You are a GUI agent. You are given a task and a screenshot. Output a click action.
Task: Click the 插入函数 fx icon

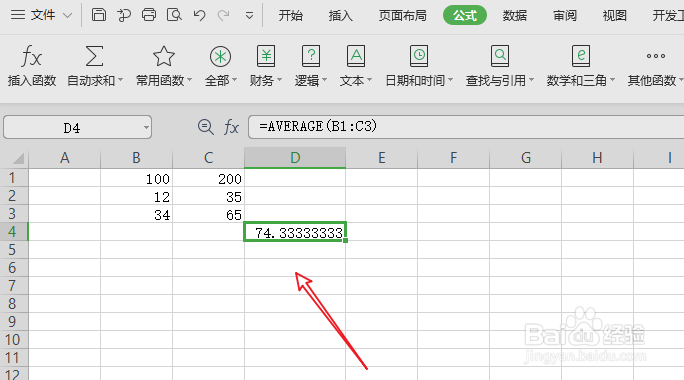31,56
